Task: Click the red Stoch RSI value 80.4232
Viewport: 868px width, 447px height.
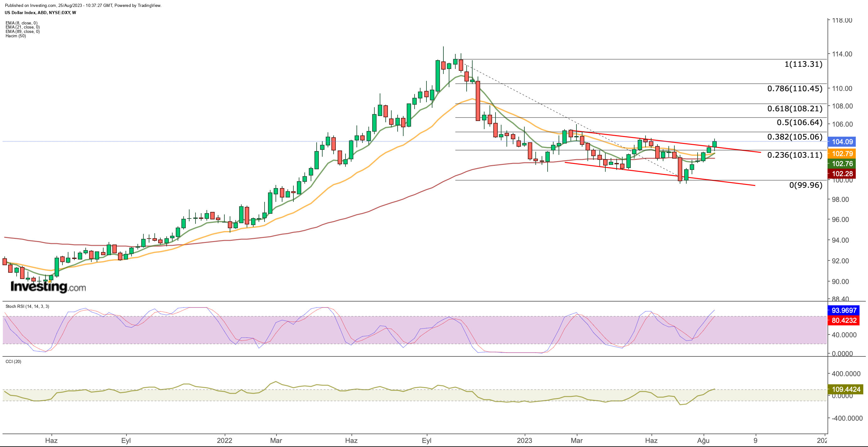Action: [844, 320]
